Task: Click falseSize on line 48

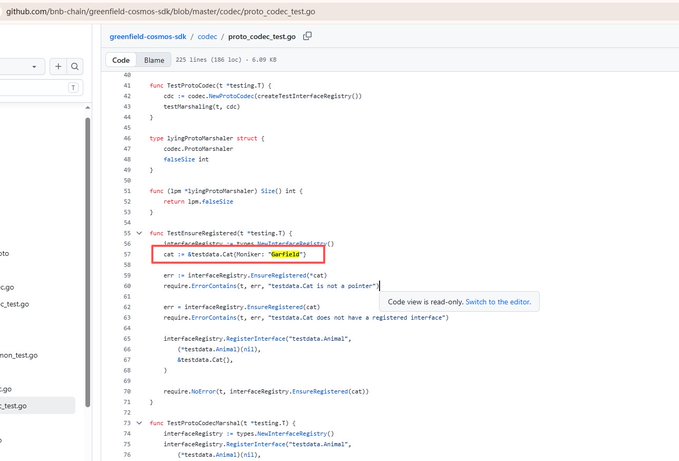Action: pos(179,159)
